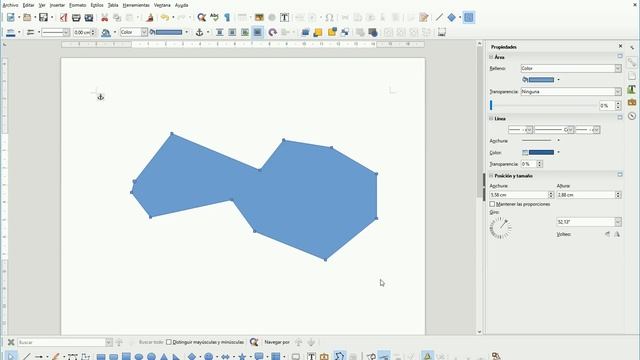The width and height of the screenshot is (640, 360).
Task: Select the Ellipse shape tool
Action: 139,357
